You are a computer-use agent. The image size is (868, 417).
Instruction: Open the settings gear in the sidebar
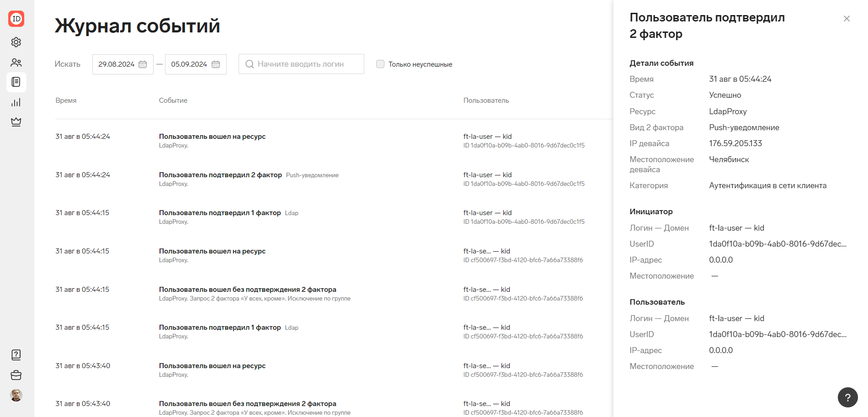tap(16, 42)
